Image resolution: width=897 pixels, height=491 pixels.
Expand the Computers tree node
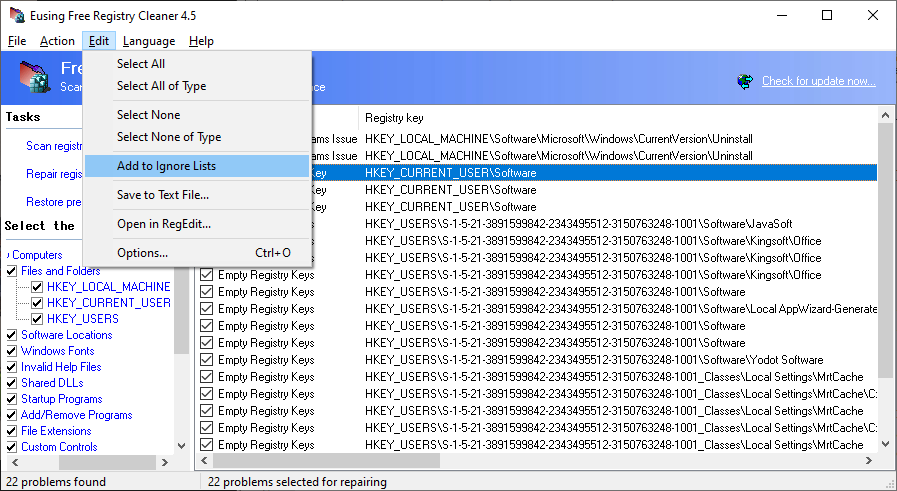[9, 255]
